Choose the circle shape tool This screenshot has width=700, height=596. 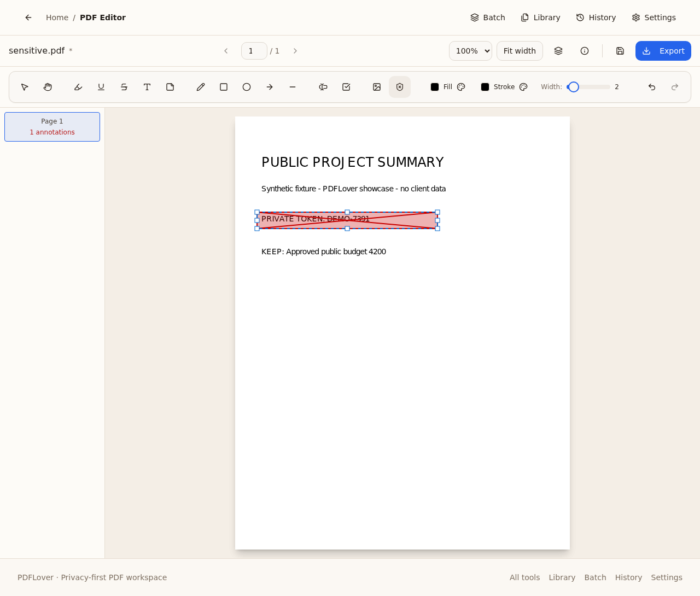[247, 87]
